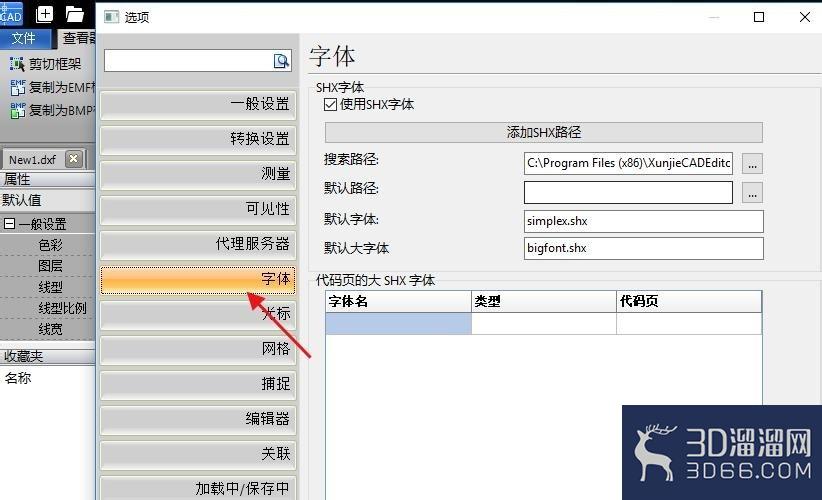Switch to the 查看器 tab

[78, 38]
